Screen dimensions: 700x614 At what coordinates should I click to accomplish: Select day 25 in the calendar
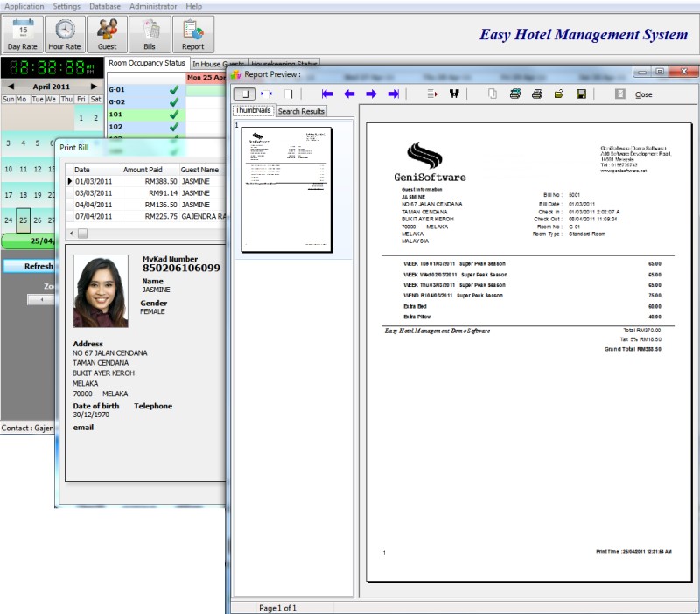(x=24, y=220)
